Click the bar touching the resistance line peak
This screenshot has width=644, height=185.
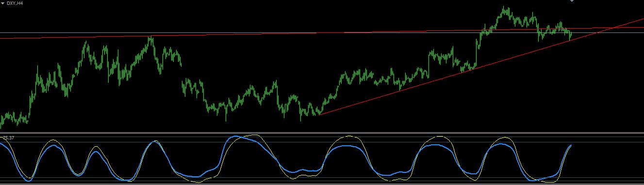(150, 40)
